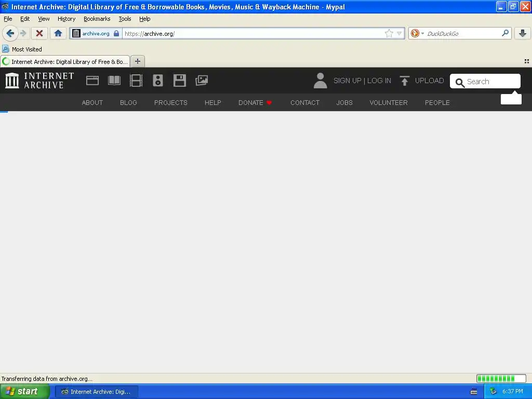Open the DONATE link

255,103
